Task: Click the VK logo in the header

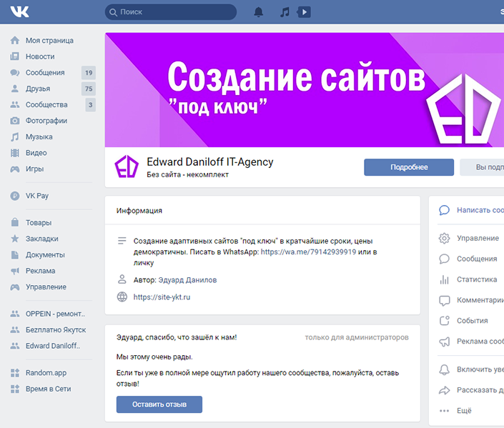Action: 19,11
